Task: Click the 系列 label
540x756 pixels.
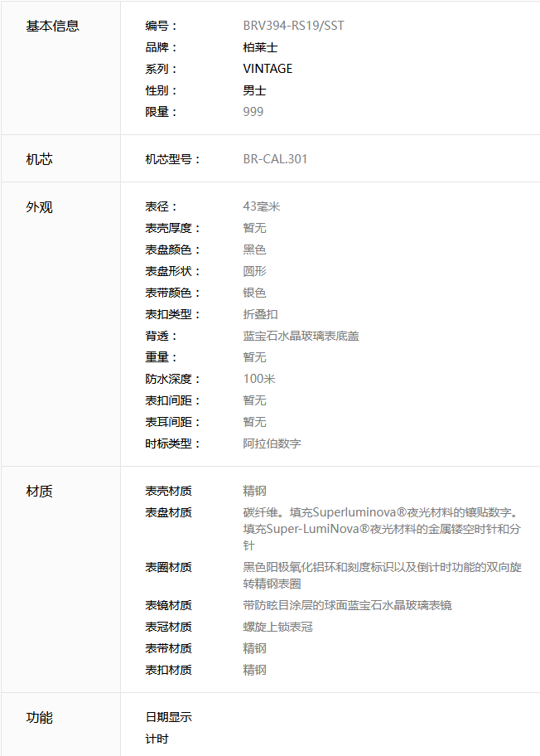Action: (x=162, y=69)
